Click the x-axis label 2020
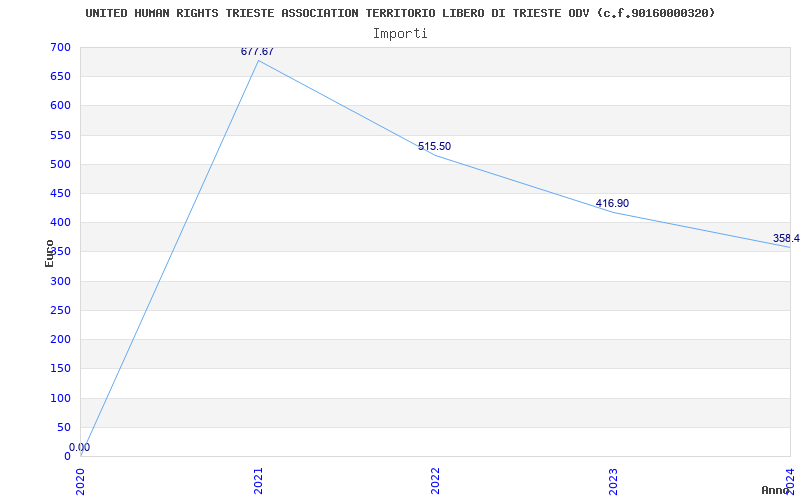Screen dimensions: 800x500 pyautogui.click(x=81, y=481)
